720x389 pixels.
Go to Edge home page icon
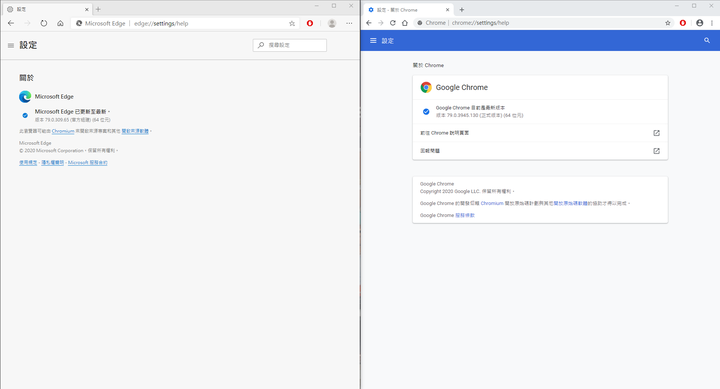coord(60,23)
